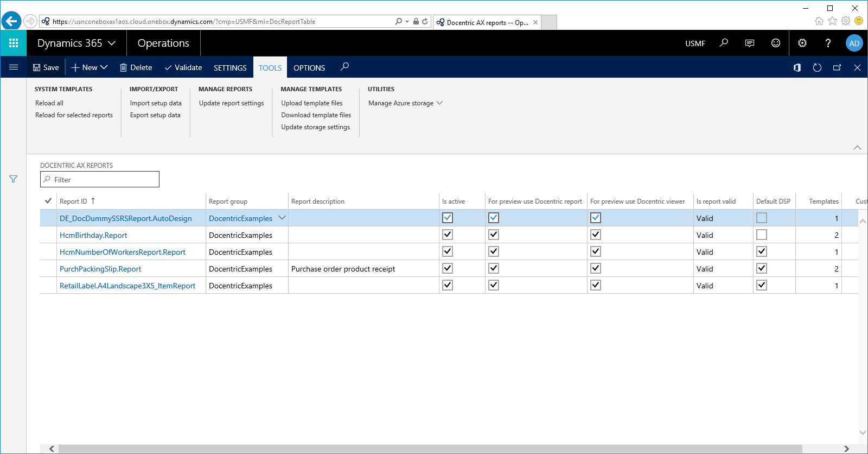Close the form with X icon
Screen dimensions: 868x454
[857, 67]
